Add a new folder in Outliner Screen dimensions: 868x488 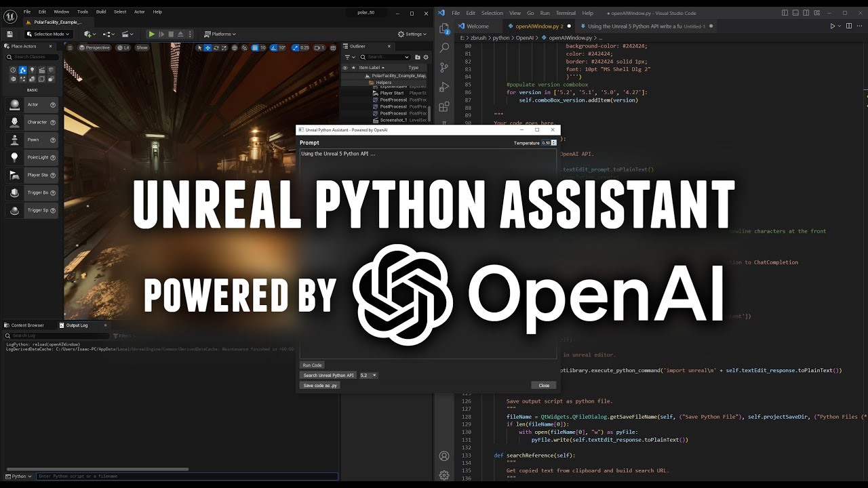point(418,57)
